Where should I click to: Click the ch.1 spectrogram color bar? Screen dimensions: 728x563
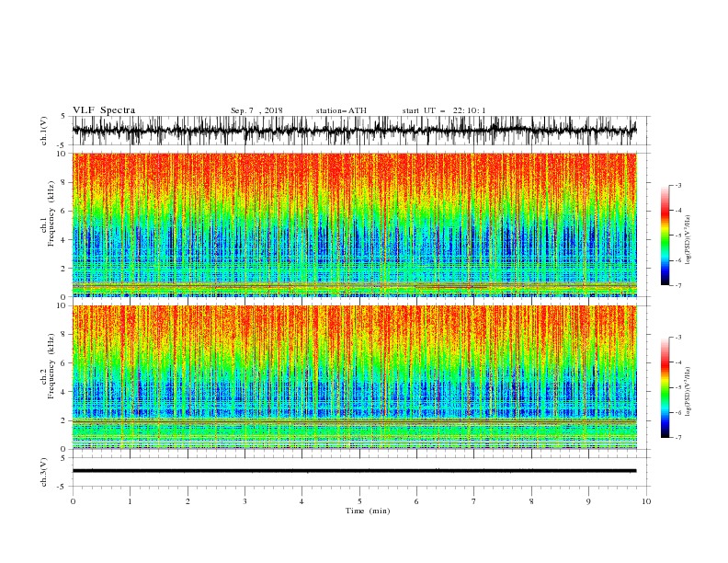coord(665,236)
